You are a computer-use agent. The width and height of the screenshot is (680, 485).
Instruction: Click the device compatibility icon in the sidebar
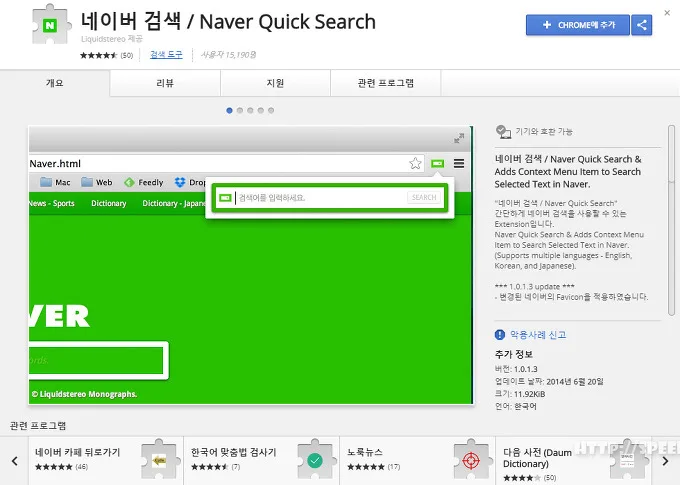tap(503, 132)
